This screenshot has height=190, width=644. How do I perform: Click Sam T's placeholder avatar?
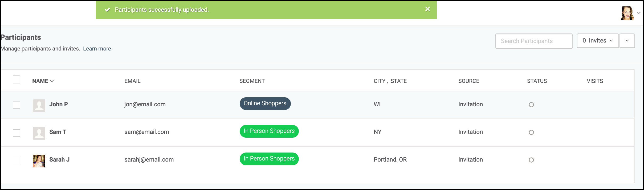click(39, 133)
